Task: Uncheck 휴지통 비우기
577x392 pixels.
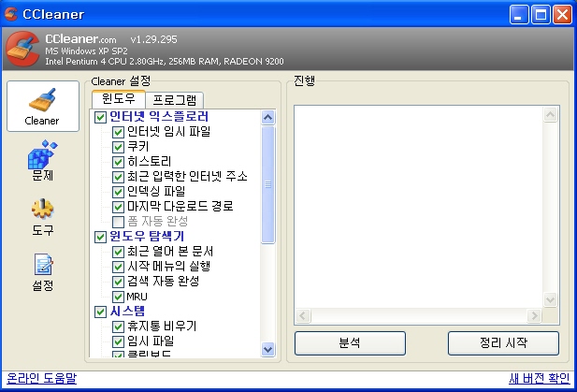Action: tap(118, 327)
